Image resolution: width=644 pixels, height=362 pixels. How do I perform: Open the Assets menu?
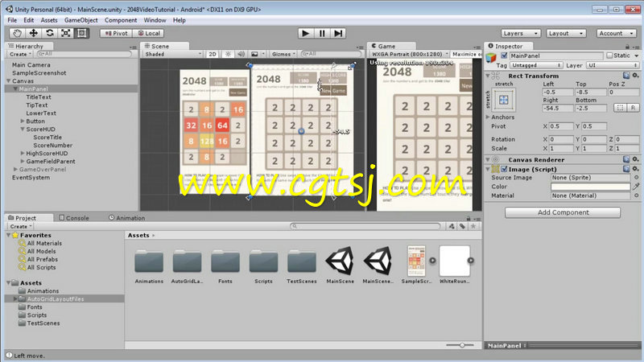click(49, 20)
